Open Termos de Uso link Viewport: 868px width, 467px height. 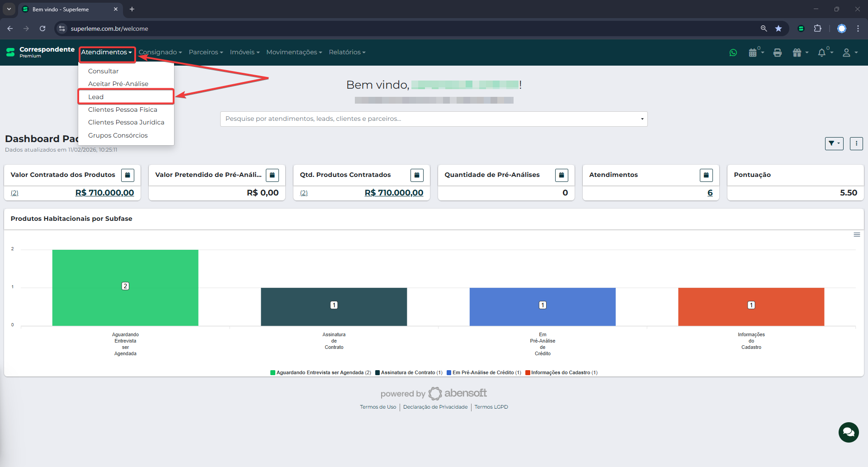click(x=377, y=407)
